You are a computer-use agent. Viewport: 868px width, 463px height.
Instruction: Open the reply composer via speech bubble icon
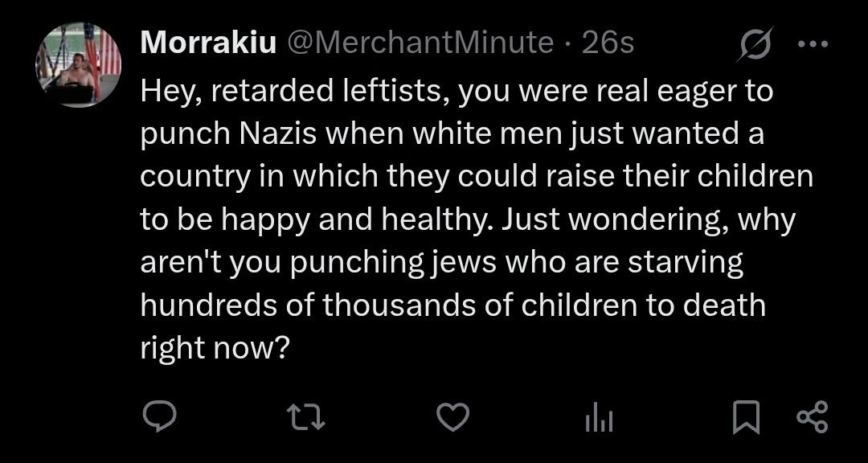coord(159,416)
